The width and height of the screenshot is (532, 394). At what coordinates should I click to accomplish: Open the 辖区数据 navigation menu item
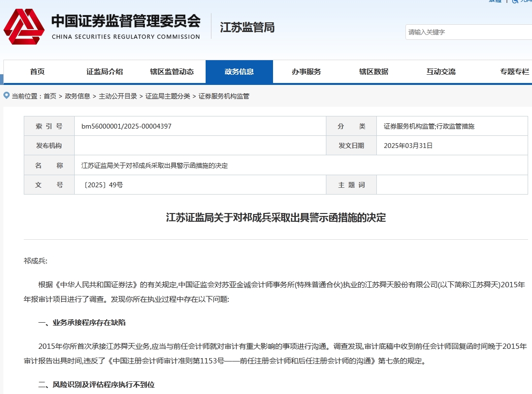[x=373, y=71]
